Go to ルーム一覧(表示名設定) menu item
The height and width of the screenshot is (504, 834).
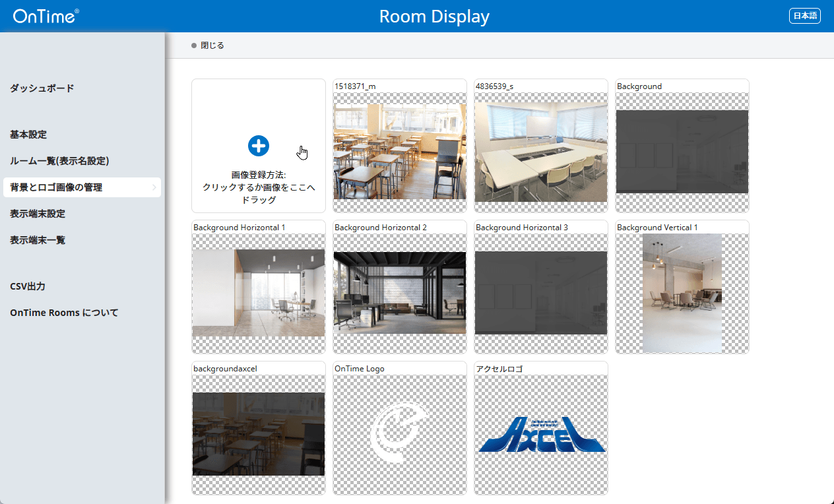tap(59, 161)
